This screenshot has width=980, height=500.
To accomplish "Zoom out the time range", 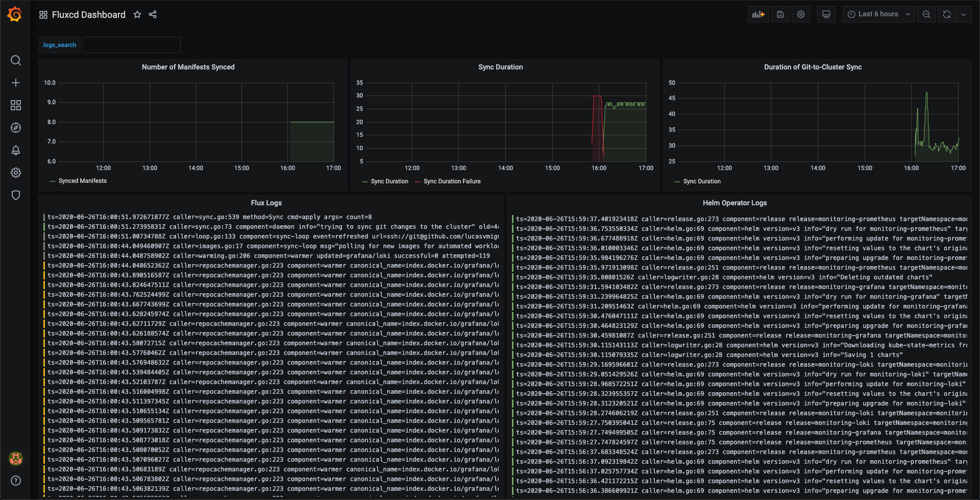I will (926, 14).
